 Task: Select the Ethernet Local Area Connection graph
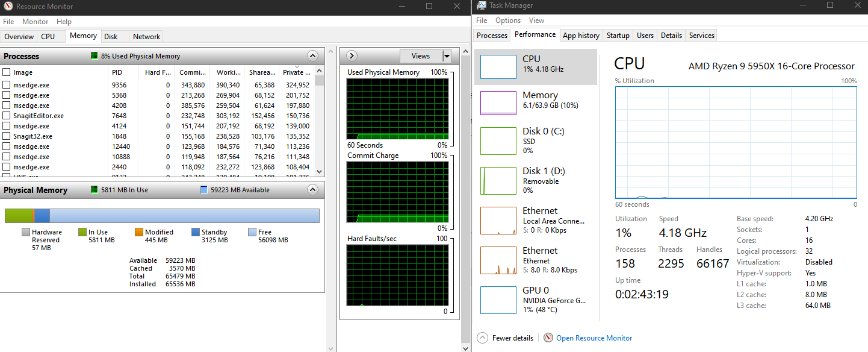pyautogui.click(x=498, y=221)
